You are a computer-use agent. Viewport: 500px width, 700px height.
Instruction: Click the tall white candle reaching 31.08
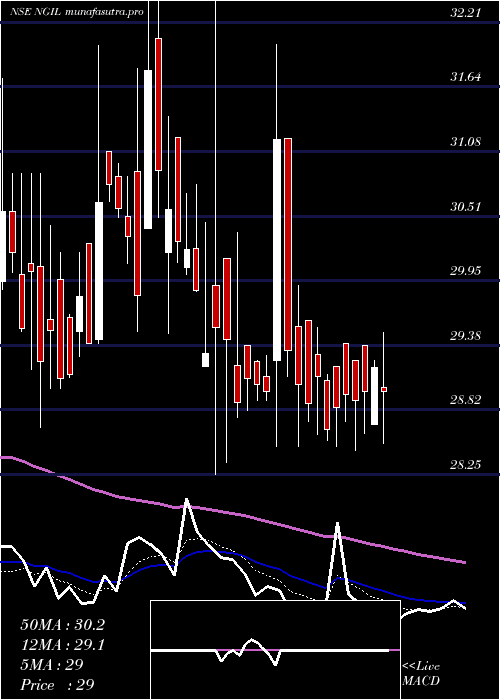pos(277,250)
